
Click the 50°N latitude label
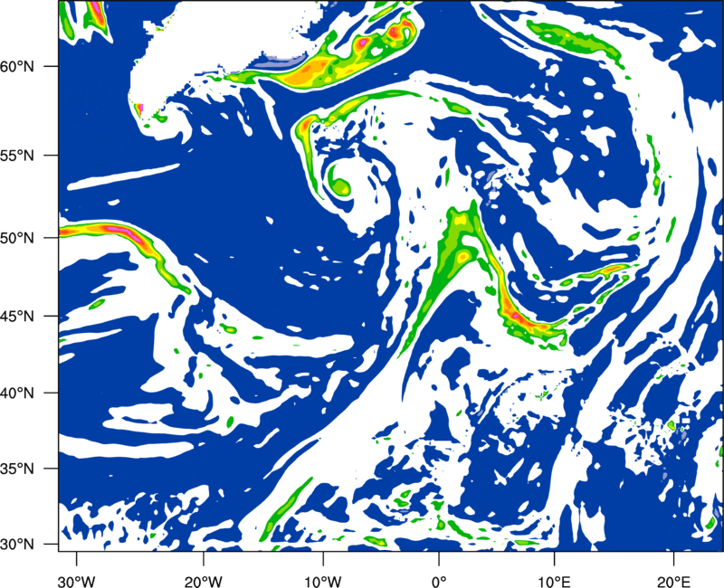coord(17,238)
